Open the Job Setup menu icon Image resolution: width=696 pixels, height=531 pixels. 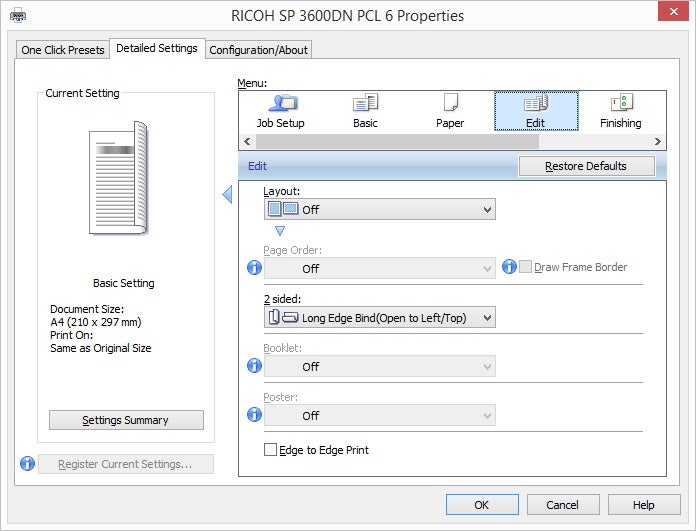pos(280,110)
